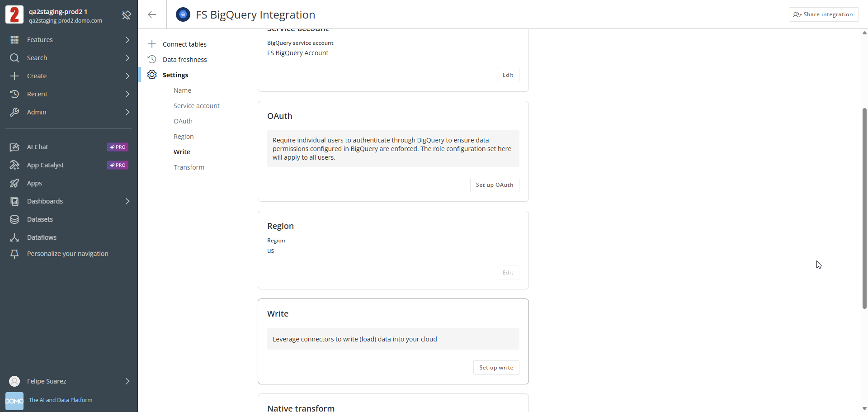Expand the Felipe Suarez user menu chevron

(127, 381)
